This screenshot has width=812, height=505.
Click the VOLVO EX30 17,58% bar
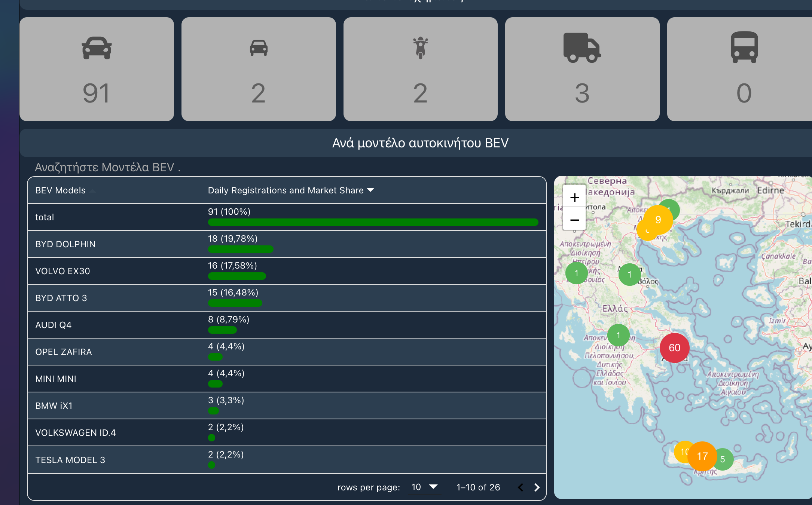[237, 276]
